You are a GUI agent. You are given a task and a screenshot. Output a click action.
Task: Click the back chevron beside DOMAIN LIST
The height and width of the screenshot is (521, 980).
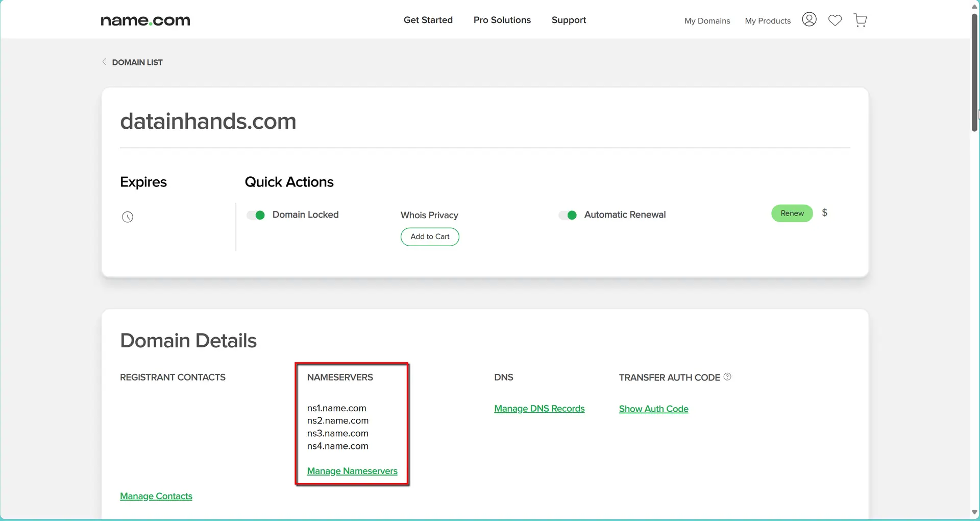tap(104, 61)
